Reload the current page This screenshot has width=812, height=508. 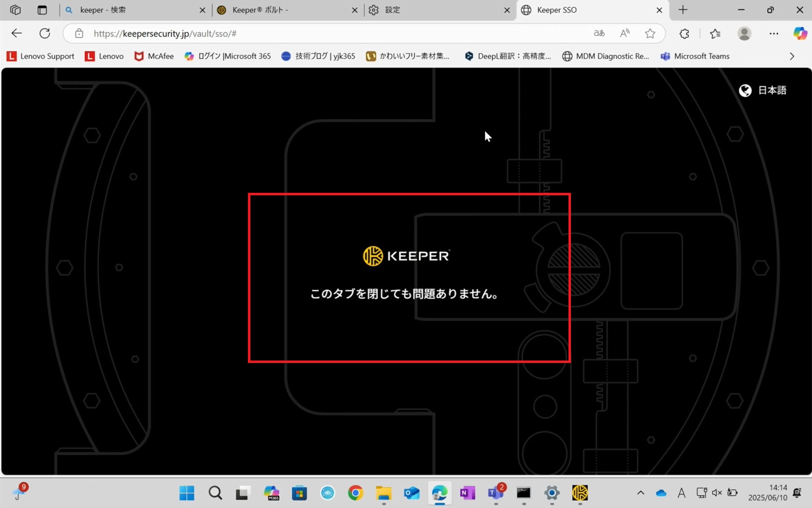[x=45, y=33]
